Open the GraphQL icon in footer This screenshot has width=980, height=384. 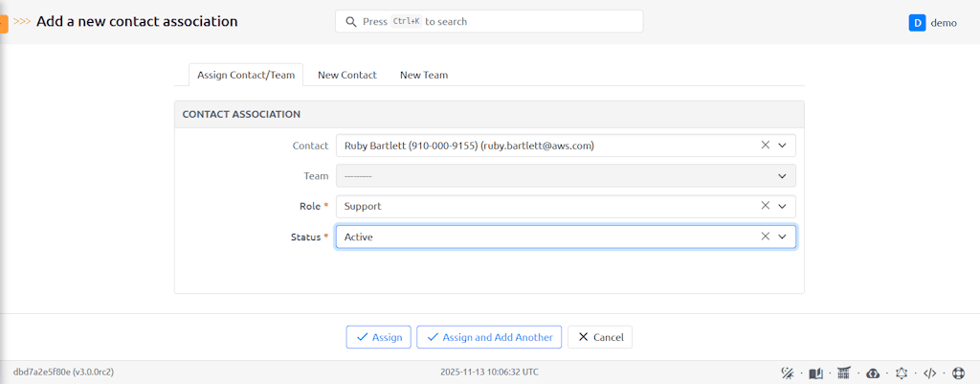(x=901, y=373)
